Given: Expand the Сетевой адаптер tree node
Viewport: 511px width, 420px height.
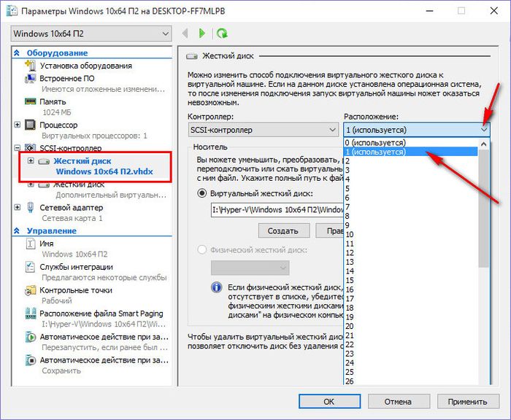Looking at the screenshot, I should 18,207.
